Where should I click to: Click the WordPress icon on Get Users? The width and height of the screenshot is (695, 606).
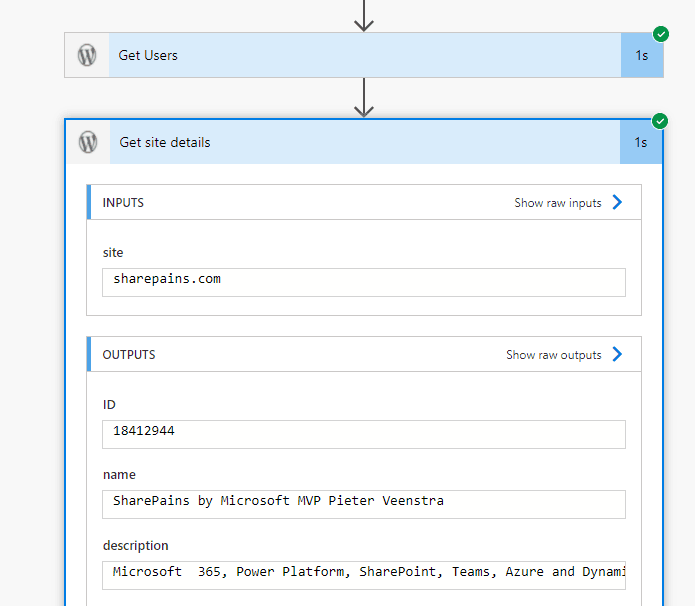(x=87, y=55)
